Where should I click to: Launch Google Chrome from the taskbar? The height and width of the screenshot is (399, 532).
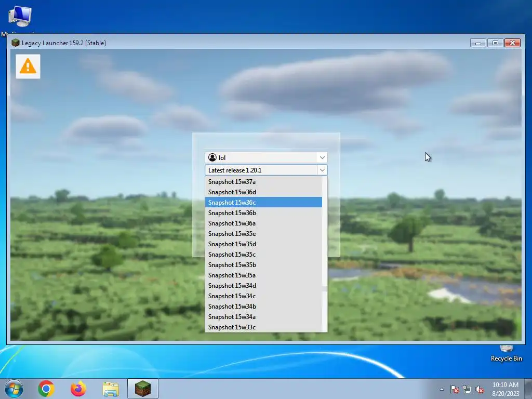46,389
